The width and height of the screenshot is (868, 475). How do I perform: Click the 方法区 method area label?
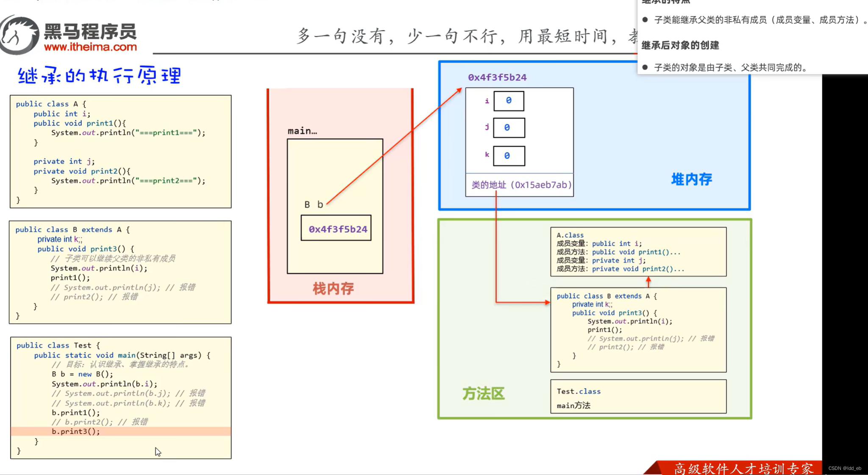pyautogui.click(x=483, y=394)
